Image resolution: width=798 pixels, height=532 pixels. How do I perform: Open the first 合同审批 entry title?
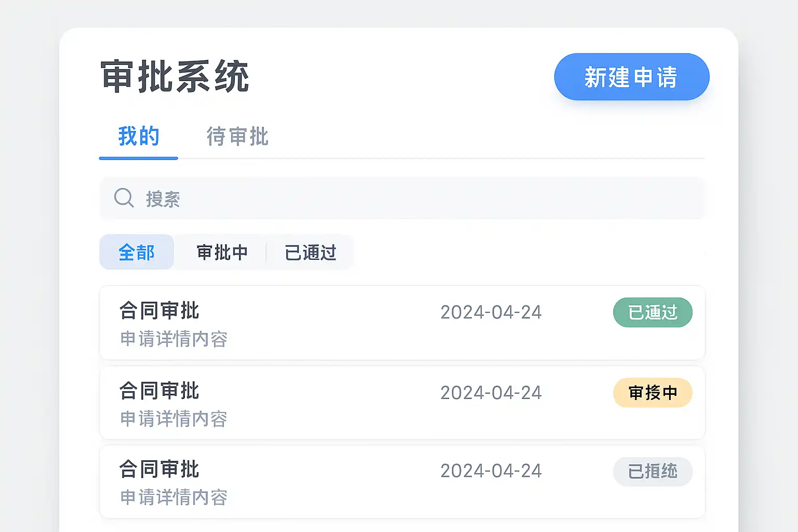pyautogui.click(x=159, y=311)
